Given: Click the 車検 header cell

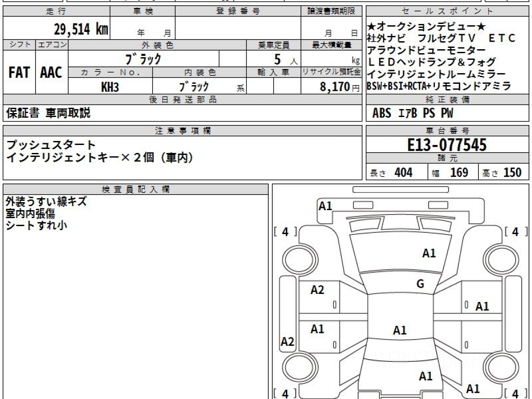Looking at the screenshot, I should tap(143, 12).
